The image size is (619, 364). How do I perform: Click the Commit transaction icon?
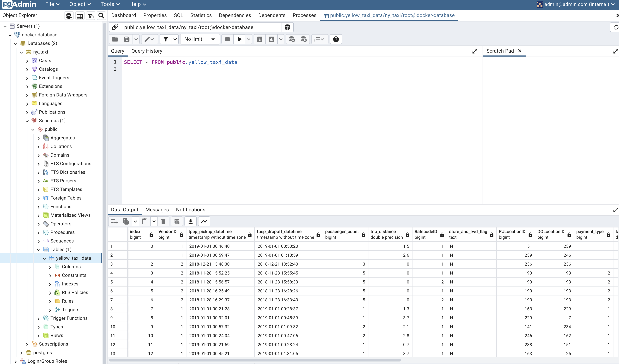(292, 39)
